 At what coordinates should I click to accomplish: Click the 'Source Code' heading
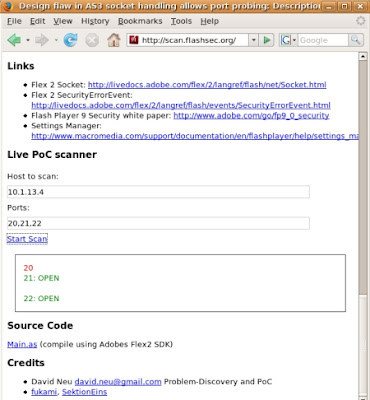click(x=40, y=326)
